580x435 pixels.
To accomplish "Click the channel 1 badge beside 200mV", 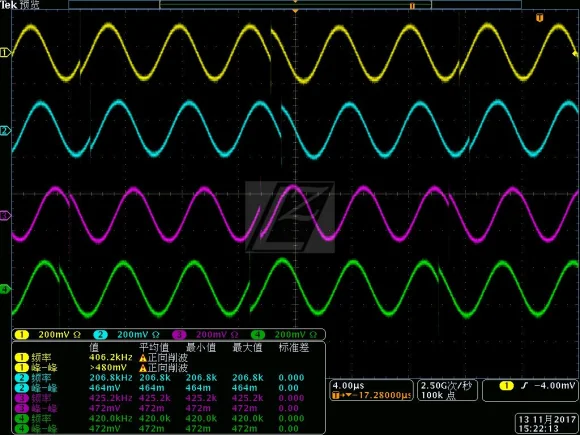I will [x=21, y=335].
